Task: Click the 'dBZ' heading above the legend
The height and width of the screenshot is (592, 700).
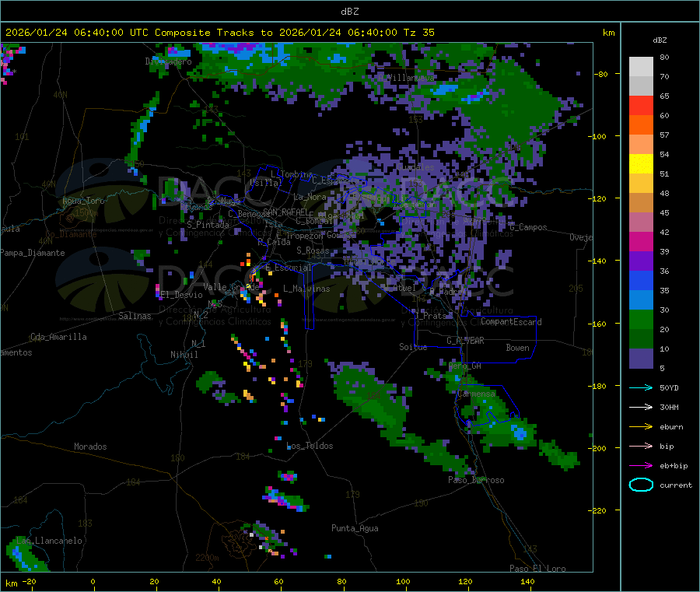Action: coord(660,40)
